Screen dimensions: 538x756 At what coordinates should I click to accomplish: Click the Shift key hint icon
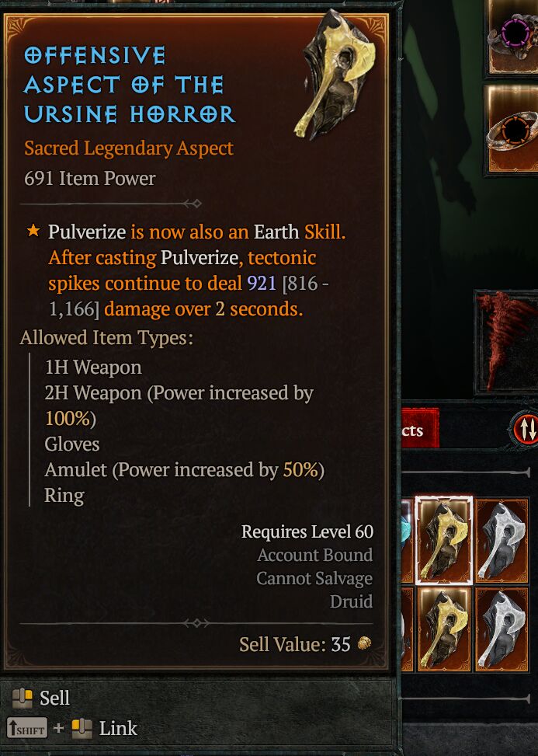tap(27, 728)
